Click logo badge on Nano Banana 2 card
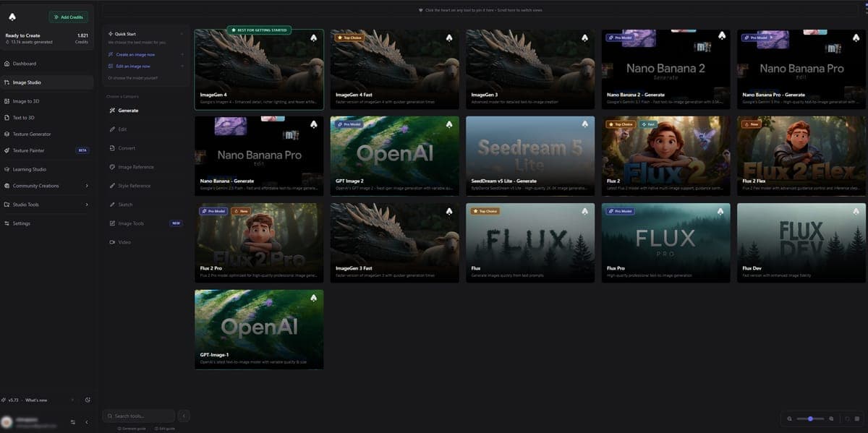This screenshot has width=868, height=433. [721, 36]
